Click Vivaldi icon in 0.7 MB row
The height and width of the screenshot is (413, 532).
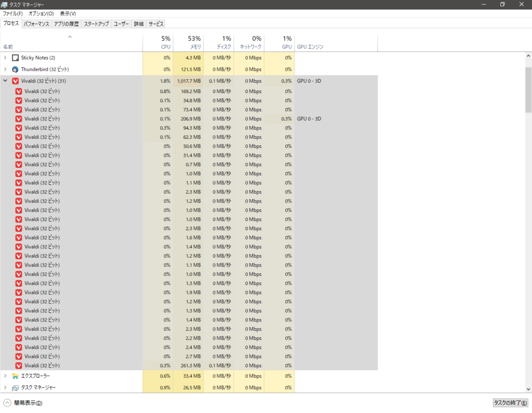tap(19, 165)
